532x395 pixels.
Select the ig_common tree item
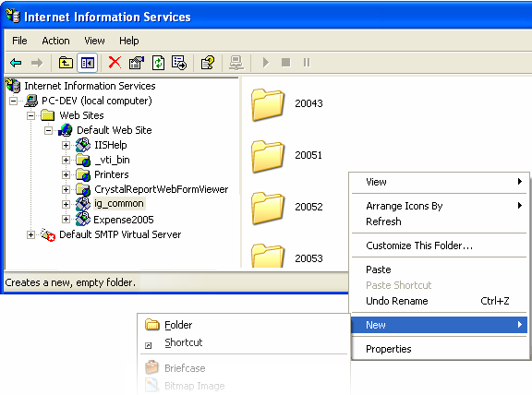tap(119, 203)
